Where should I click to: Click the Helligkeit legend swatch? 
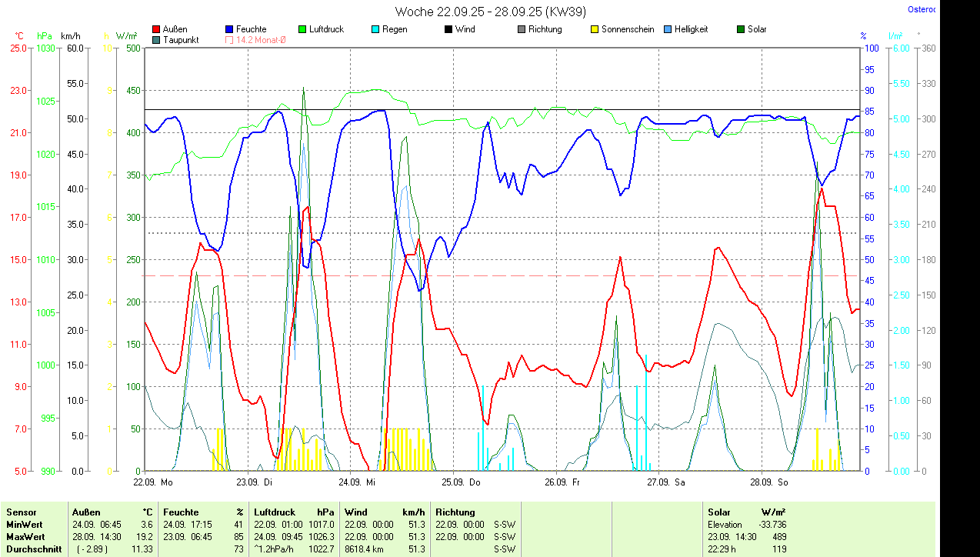[667, 29]
